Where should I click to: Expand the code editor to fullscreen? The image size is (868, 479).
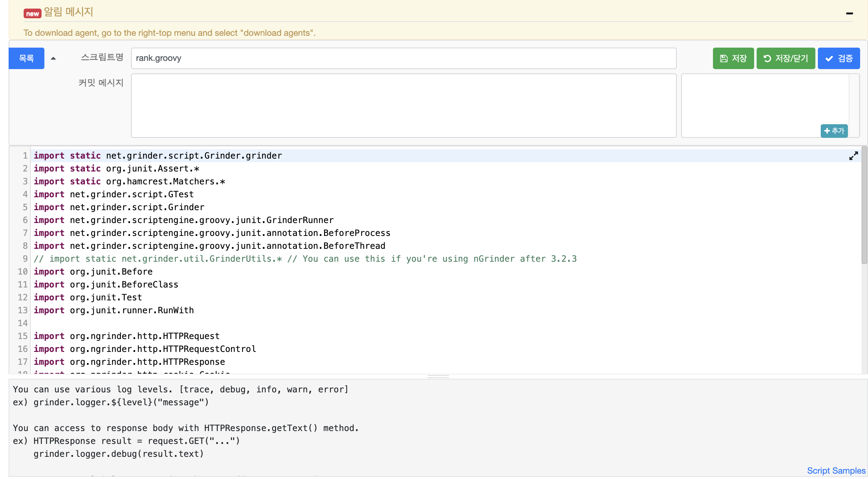pos(853,156)
